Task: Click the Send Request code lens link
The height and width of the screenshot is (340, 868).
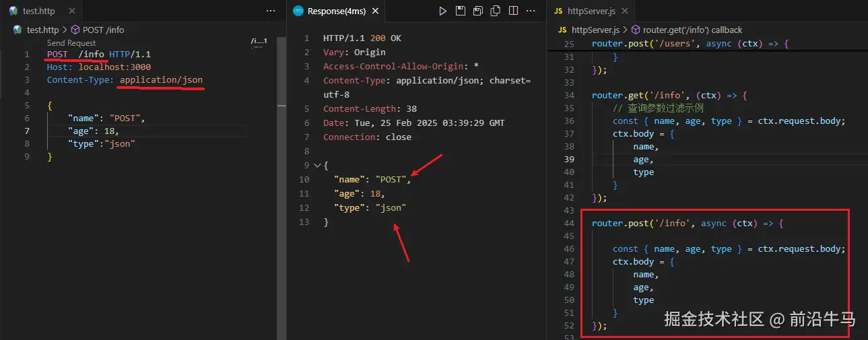Action: pos(71,43)
